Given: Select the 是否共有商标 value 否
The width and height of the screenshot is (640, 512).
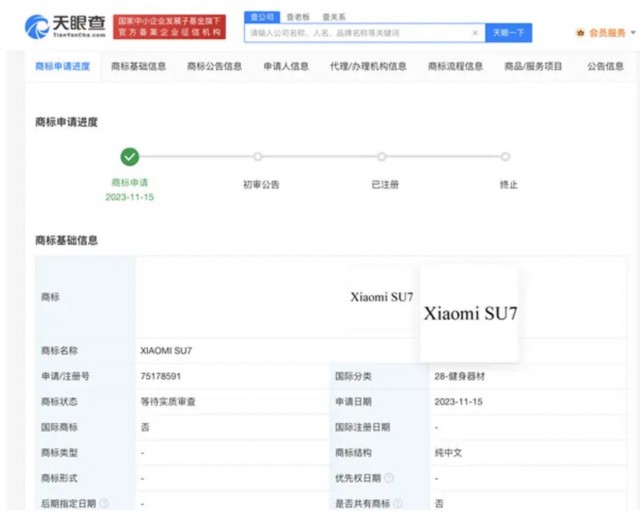Looking at the screenshot, I should point(439,503).
